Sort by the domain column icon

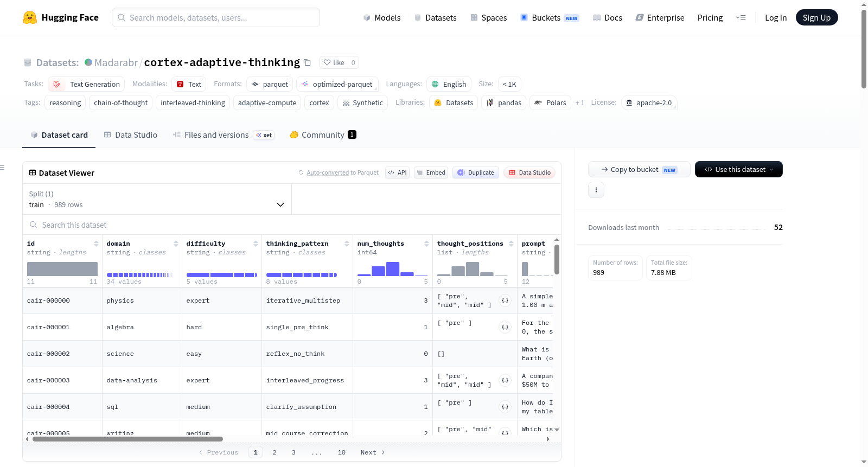176,244
